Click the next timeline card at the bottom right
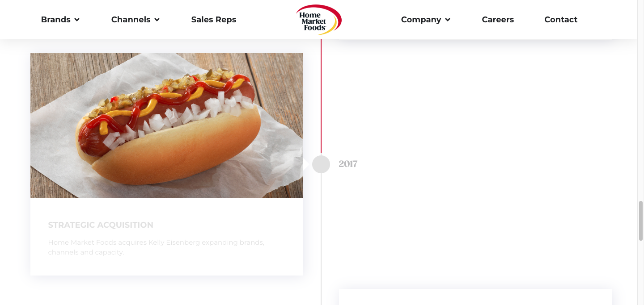 (x=475, y=297)
